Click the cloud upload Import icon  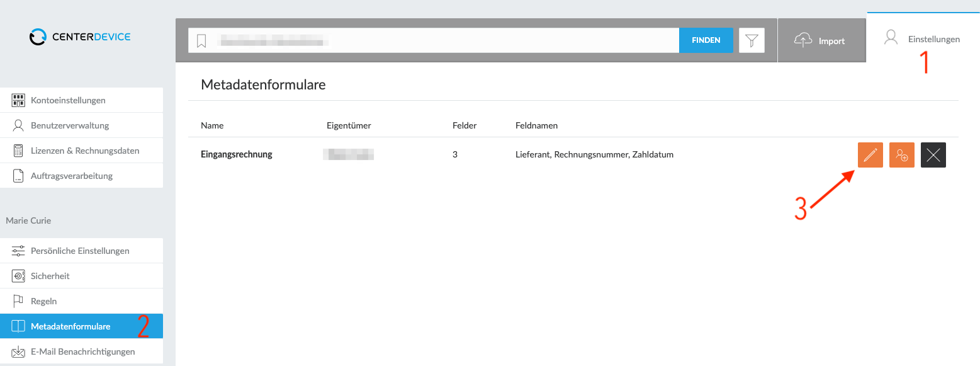(804, 40)
